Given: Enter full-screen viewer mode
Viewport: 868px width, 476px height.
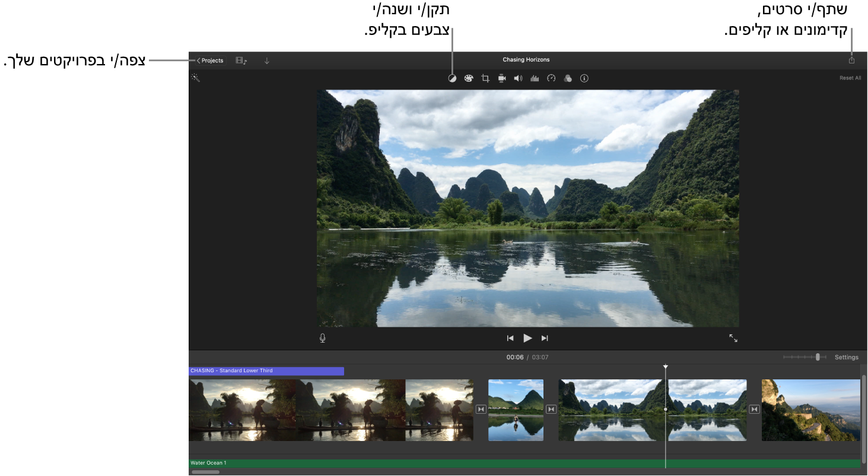Looking at the screenshot, I should [733, 338].
